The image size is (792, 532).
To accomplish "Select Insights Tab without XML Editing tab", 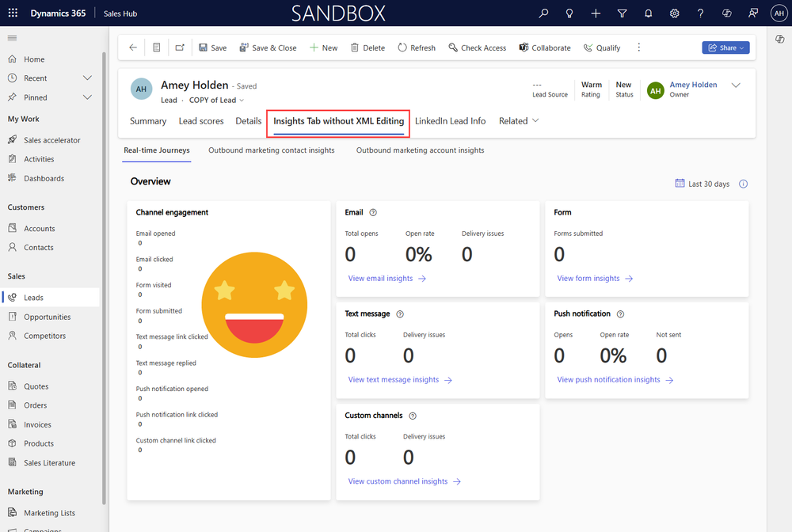I will pyautogui.click(x=338, y=120).
